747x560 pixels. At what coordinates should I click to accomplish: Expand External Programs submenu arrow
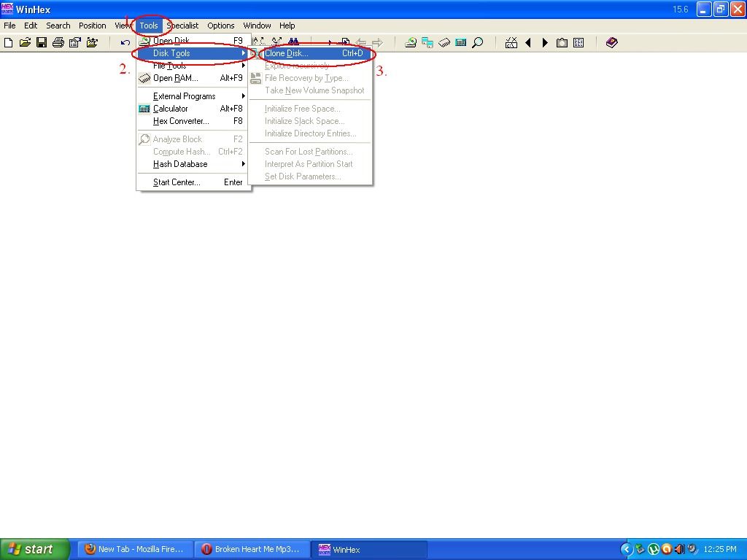click(x=244, y=96)
